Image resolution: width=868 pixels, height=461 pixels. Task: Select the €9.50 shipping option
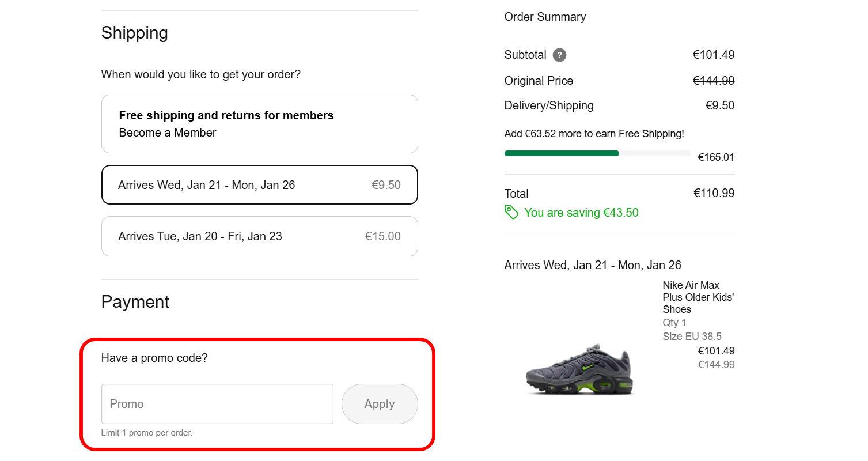tap(259, 184)
